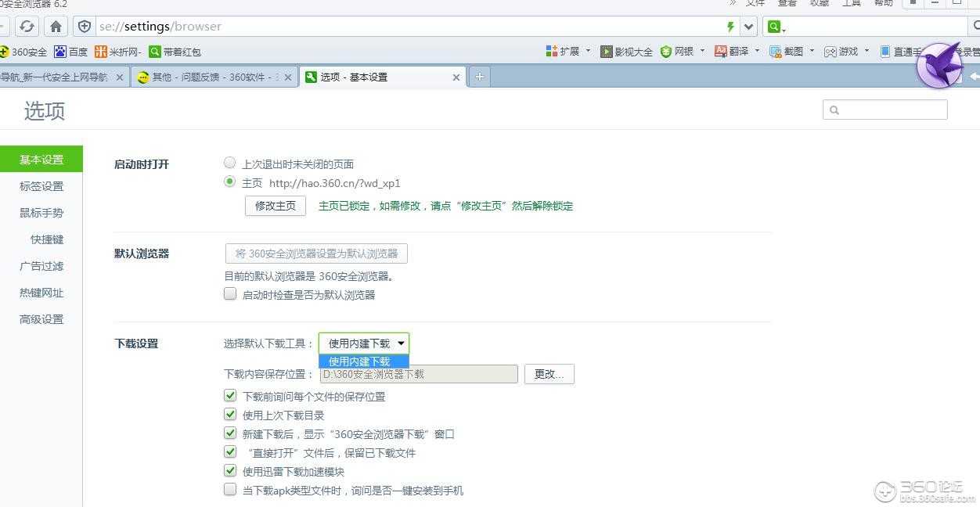Enable 启动时检查是否为默认浏览器 checkbox
This screenshot has width=980, height=507.
230,294
